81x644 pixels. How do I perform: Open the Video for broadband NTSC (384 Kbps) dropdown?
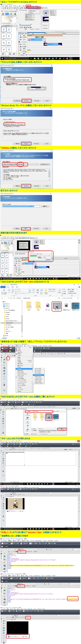(20, 164)
